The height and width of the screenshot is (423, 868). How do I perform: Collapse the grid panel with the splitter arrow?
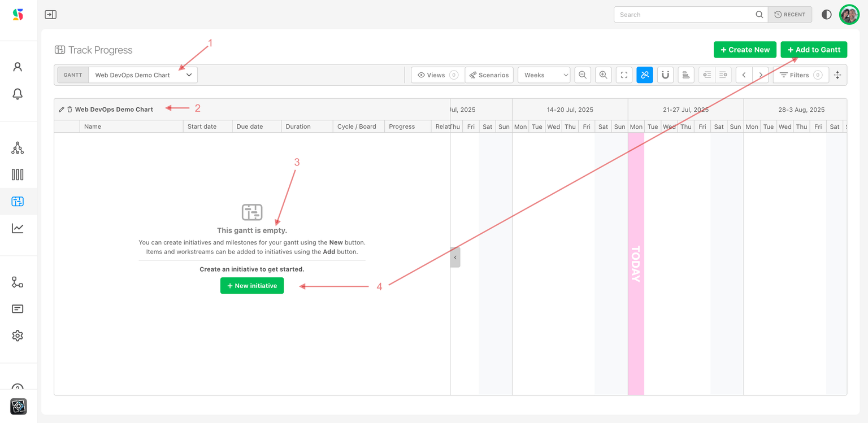pyautogui.click(x=455, y=257)
